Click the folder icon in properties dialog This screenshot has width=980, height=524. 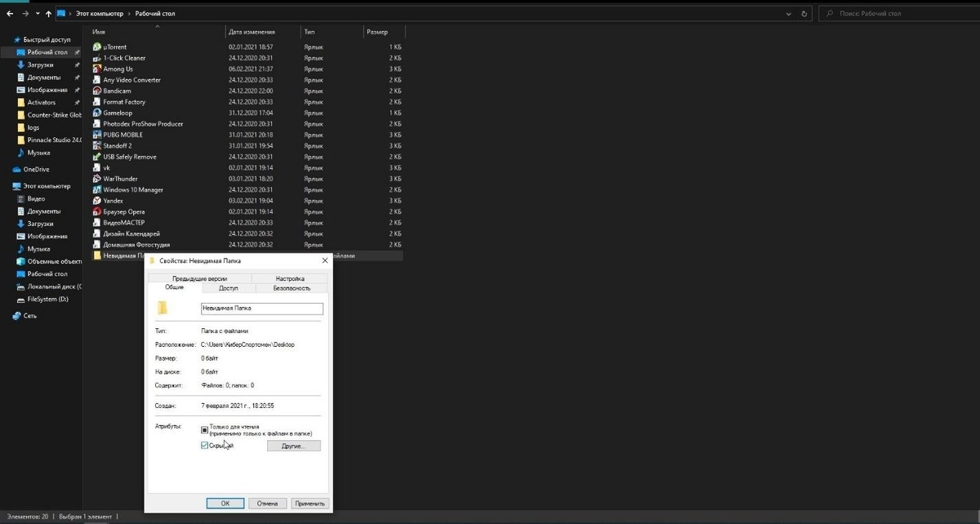point(163,308)
